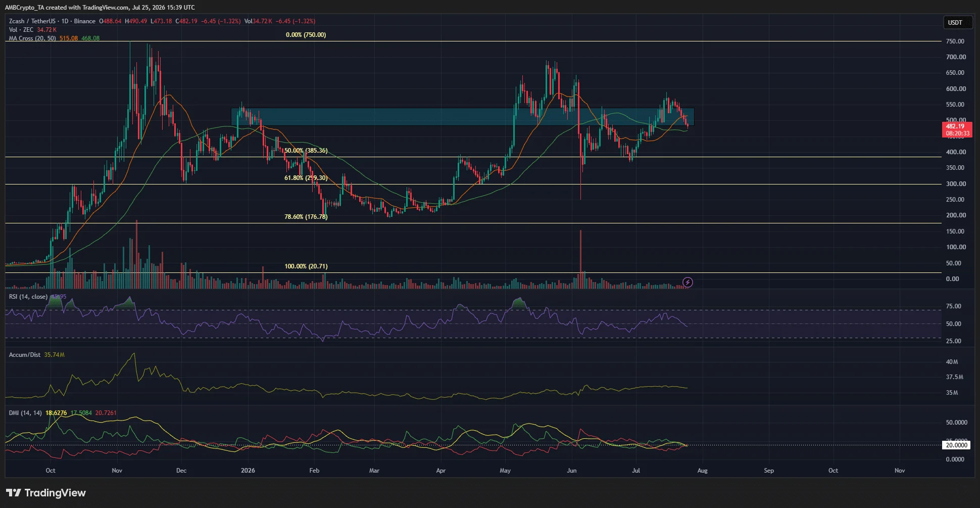Click the O488.64 open value
The image size is (980, 508).
pos(110,21)
